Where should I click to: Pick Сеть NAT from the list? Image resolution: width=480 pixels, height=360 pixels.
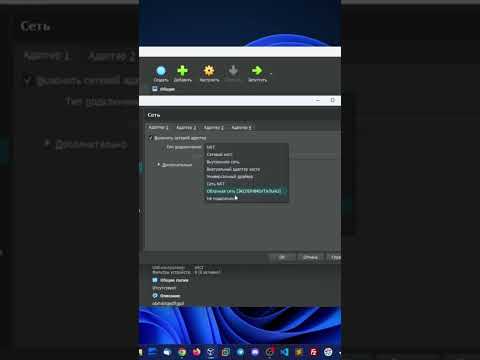[x=246, y=184]
